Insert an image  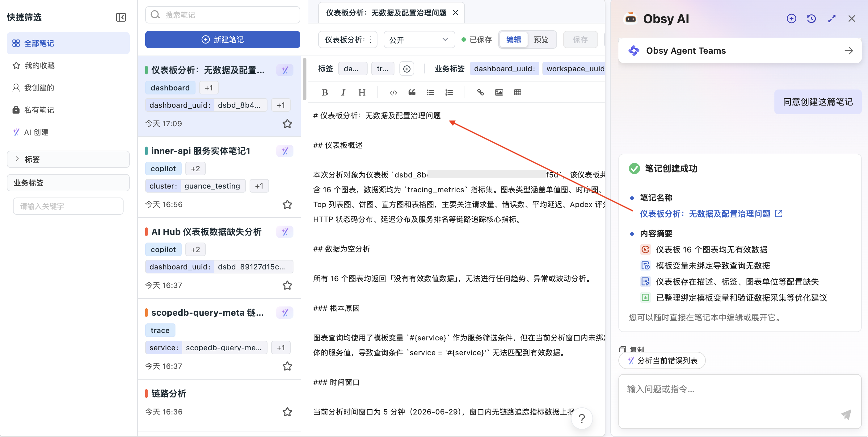coord(499,92)
